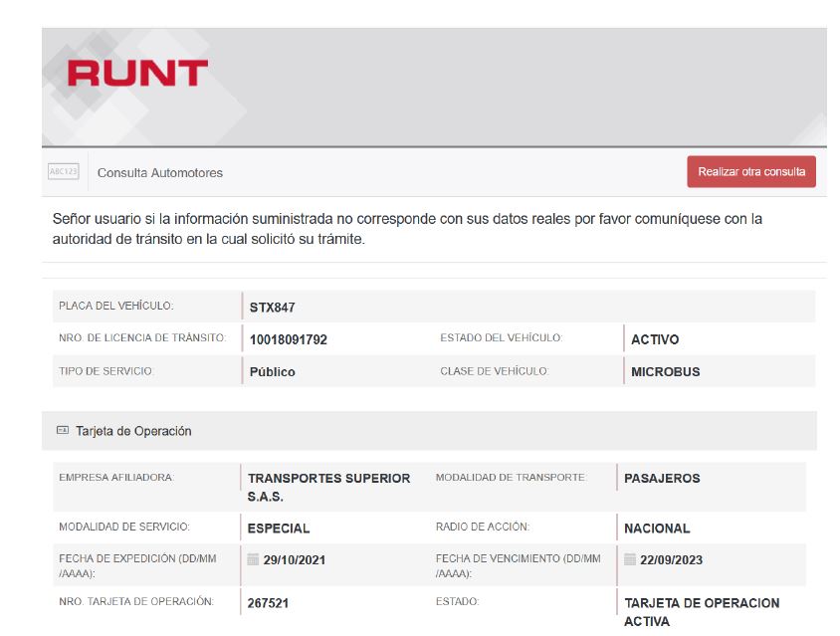Open the Consulta Automotores heading

click(x=160, y=173)
